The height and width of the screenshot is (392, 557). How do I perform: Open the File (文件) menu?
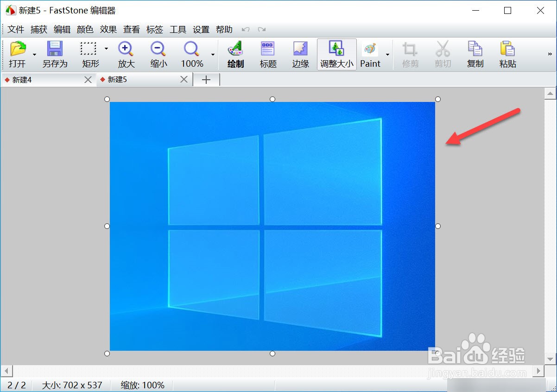(16, 30)
